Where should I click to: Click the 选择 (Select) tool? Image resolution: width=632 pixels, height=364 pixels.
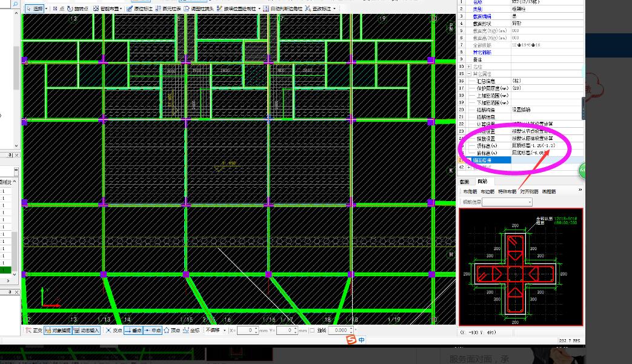point(35,8)
